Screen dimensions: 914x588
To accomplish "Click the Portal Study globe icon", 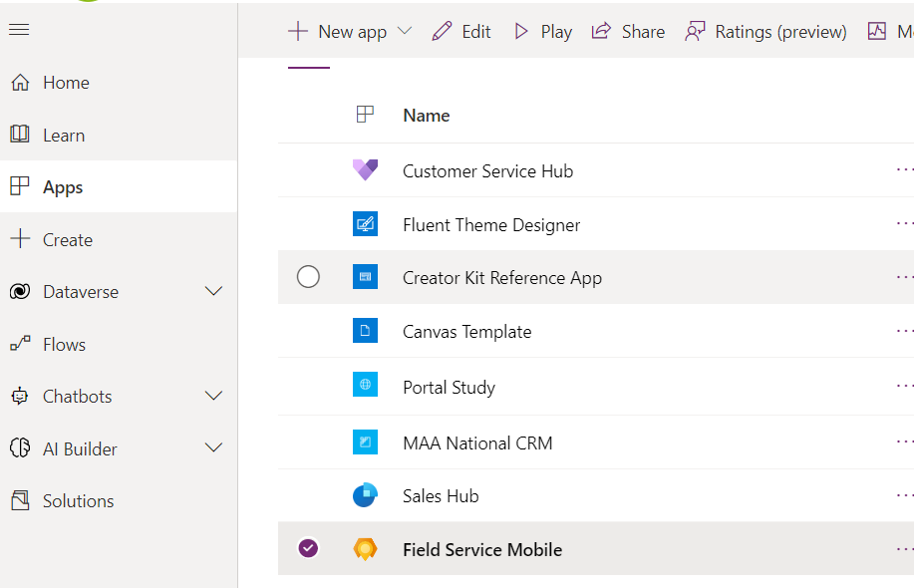I will coord(365,385).
